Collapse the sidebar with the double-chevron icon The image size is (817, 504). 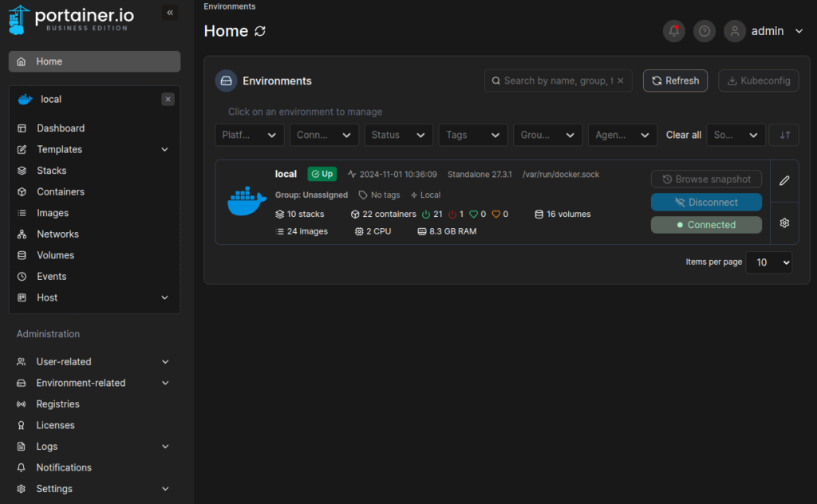[170, 13]
